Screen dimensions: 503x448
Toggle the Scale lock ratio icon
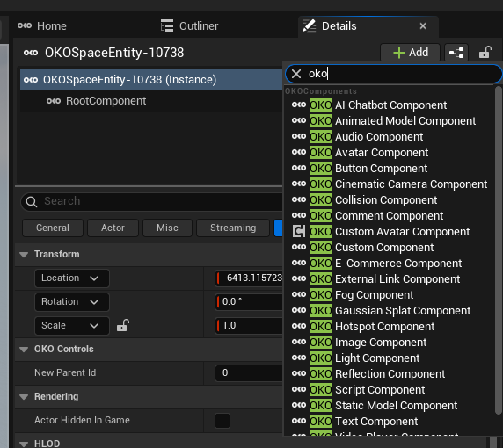click(123, 325)
